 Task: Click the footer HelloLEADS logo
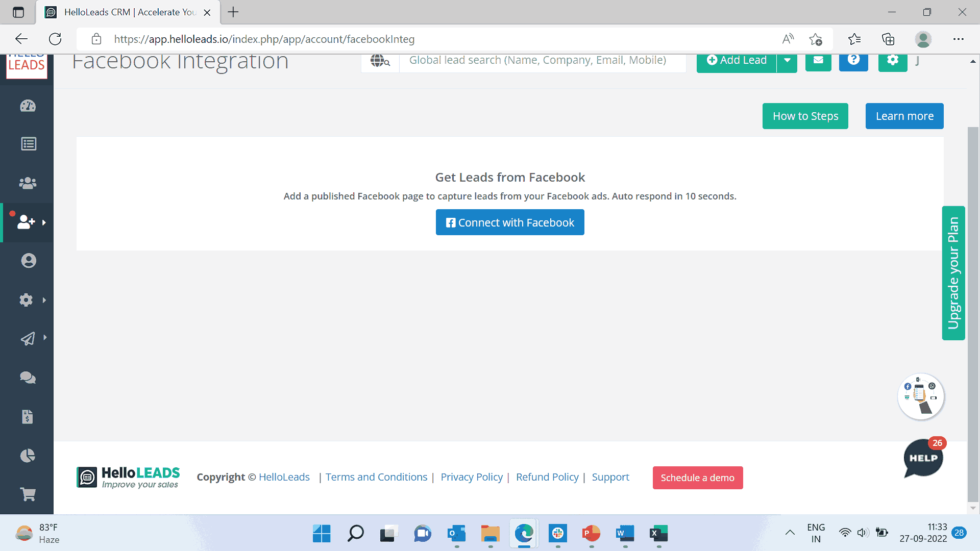pyautogui.click(x=128, y=478)
